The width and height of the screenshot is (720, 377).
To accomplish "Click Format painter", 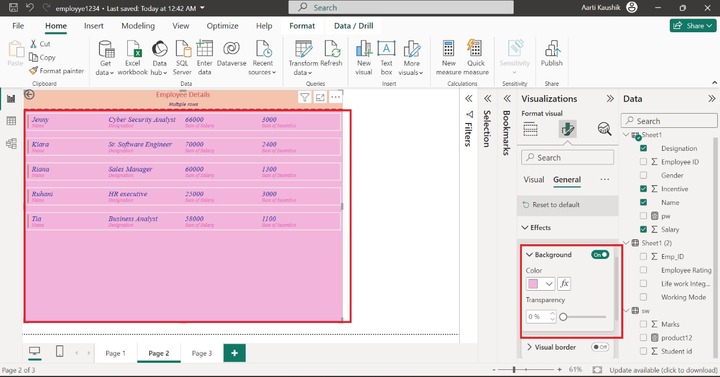I will (56, 71).
